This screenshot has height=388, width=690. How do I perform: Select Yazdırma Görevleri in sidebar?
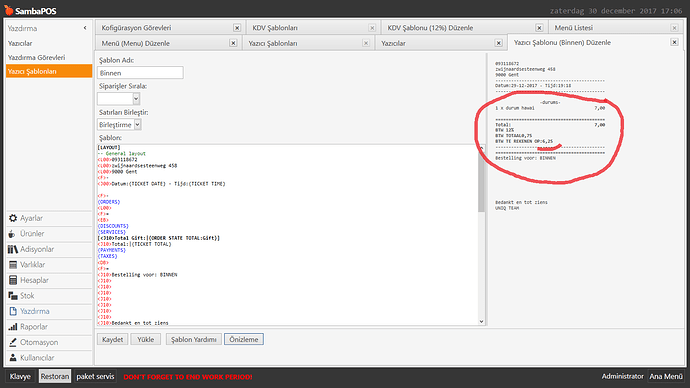coord(37,57)
